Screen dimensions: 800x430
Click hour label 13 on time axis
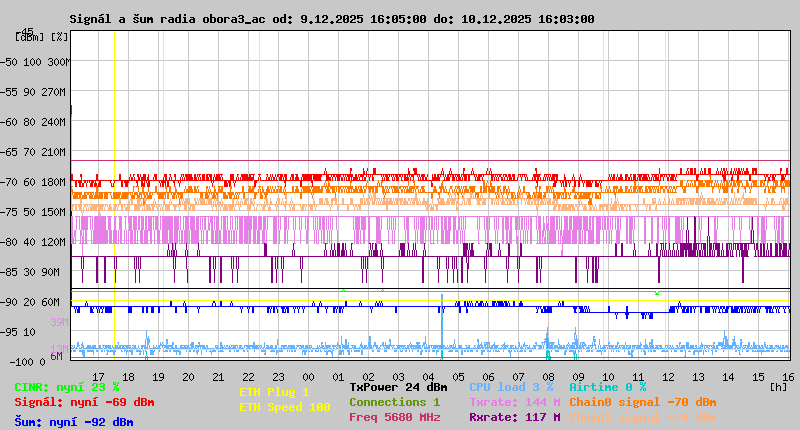tap(698, 377)
